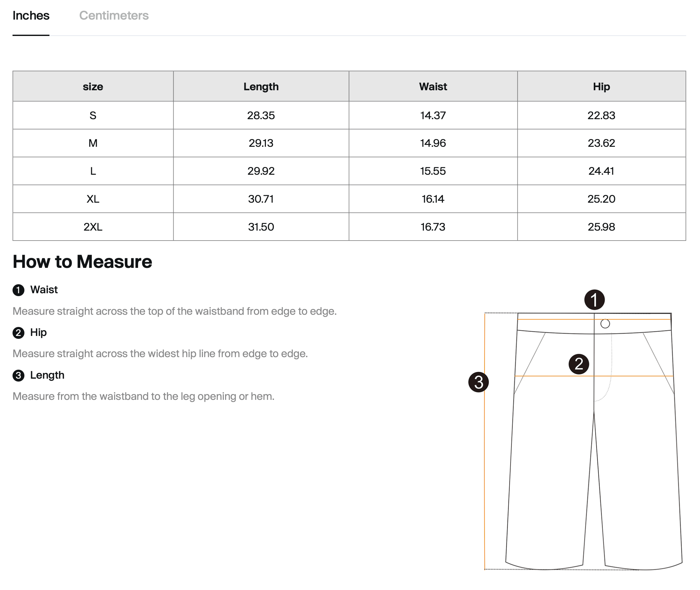Click the number 1 bullet beside Waist heading

18,290
